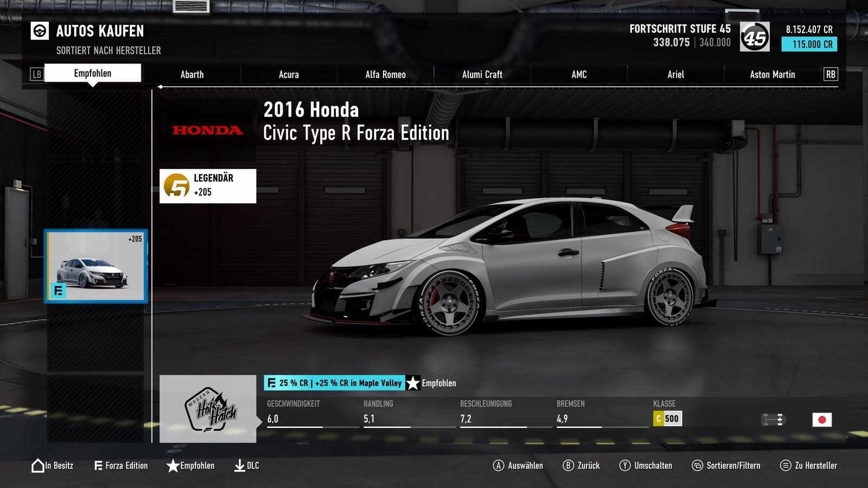
Task: Click the Legendär +205 rarity card
Action: pos(208,186)
